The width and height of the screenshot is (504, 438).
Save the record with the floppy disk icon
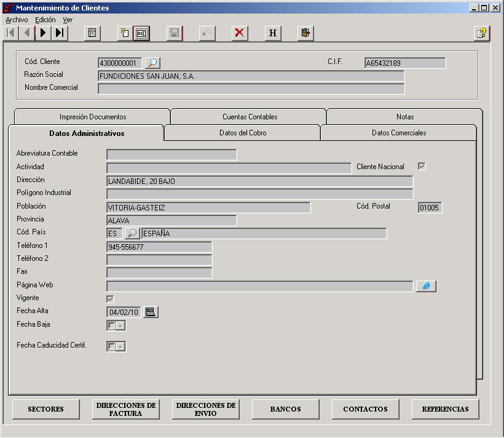coord(175,33)
